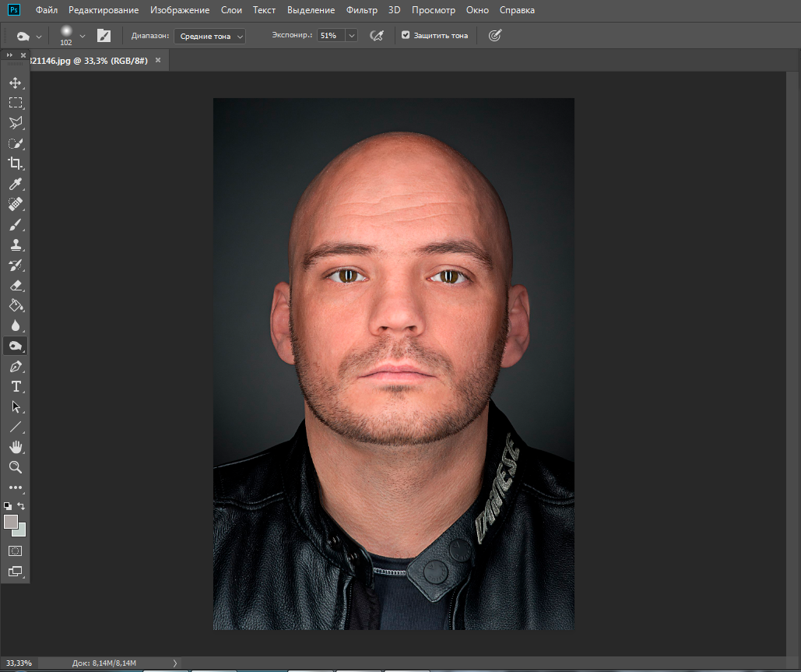The height and width of the screenshot is (672, 801).
Task: Open the Текст menu
Action: click(264, 10)
